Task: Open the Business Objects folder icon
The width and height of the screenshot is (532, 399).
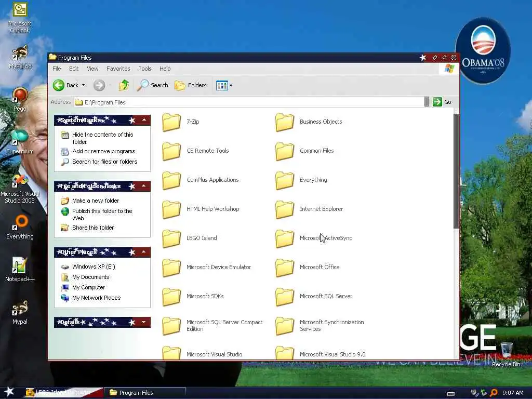Action: coord(285,122)
